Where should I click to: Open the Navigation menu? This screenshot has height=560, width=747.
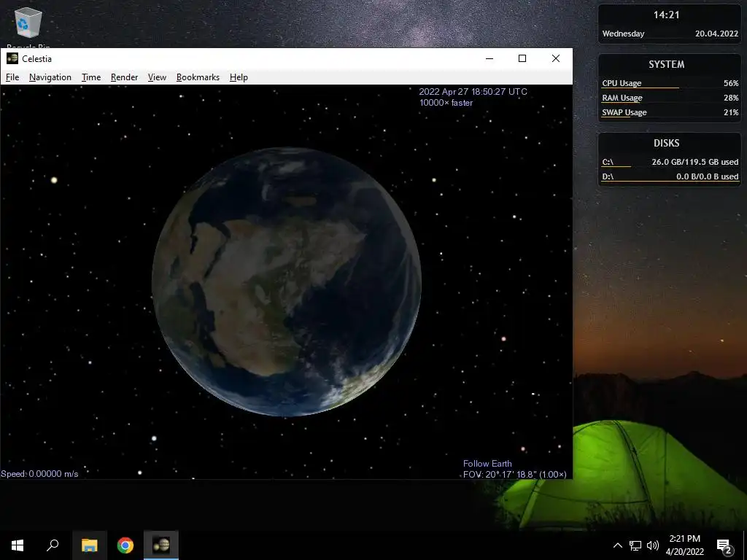click(50, 77)
